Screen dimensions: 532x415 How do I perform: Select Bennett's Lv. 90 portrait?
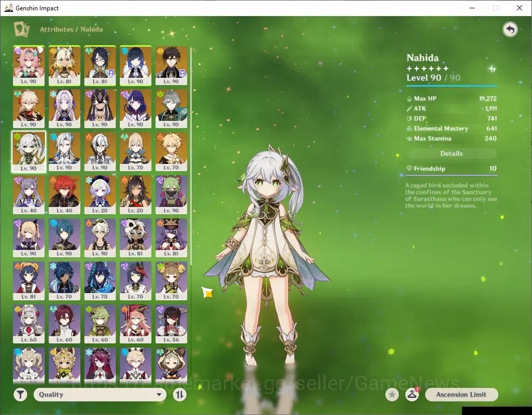coord(100,238)
